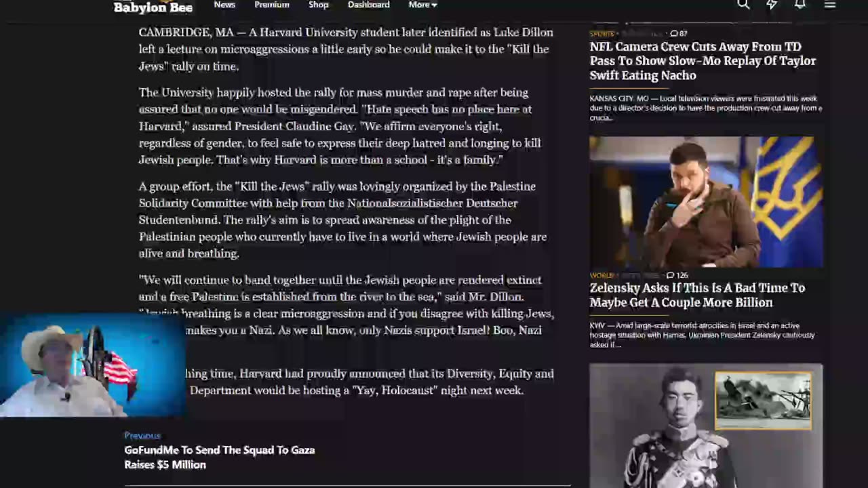This screenshot has width=868, height=488.
Task: Click the webcam overlay video inset
Action: tap(93, 366)
